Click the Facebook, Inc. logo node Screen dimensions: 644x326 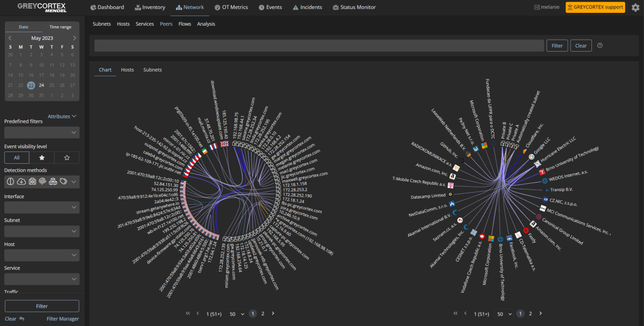click(x=510, y=237)
